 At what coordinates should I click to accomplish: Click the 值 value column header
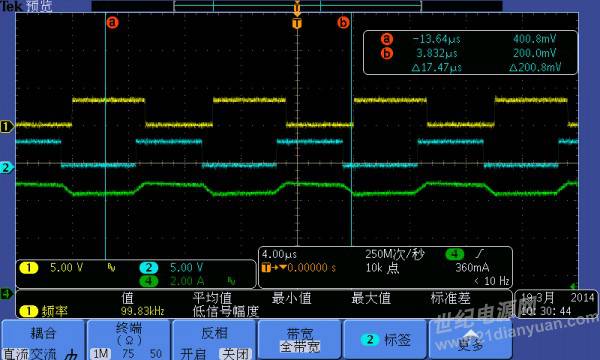(x=127, y=298)
